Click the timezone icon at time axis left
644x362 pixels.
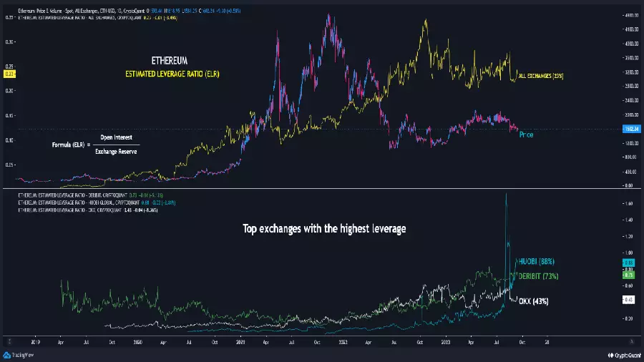9,341
